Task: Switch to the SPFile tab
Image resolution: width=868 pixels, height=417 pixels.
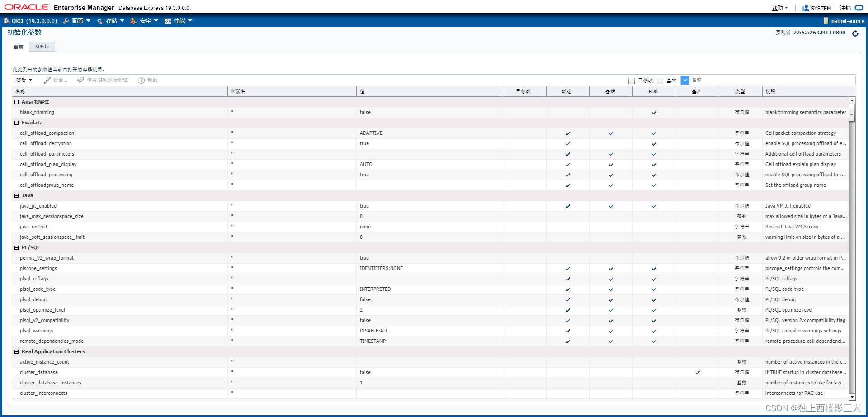Action: pyautogui.click(x=42, y=47)
